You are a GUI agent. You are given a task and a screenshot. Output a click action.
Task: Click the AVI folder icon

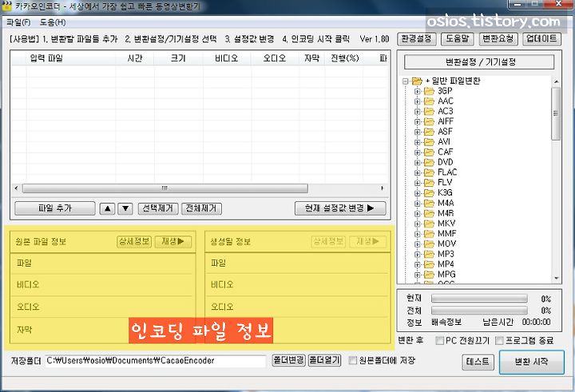pyautogui.click(x=429, y=142)
